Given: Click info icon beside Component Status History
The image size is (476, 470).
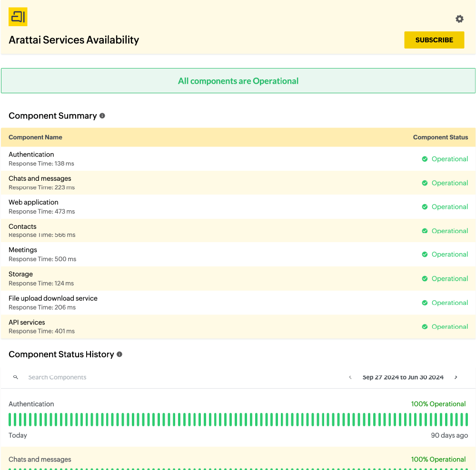Looking at the screenshot, I should click(119, 354).
